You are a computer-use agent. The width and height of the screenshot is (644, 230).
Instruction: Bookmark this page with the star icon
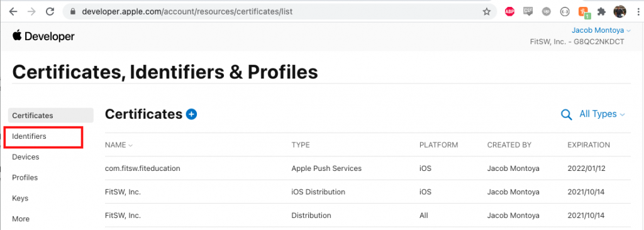486,12
